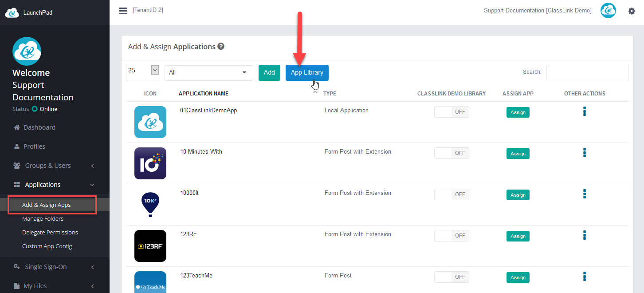The image size is (644, 293).
Task: Click the Profiles icon in the sidebar
Action: [16, 146]
